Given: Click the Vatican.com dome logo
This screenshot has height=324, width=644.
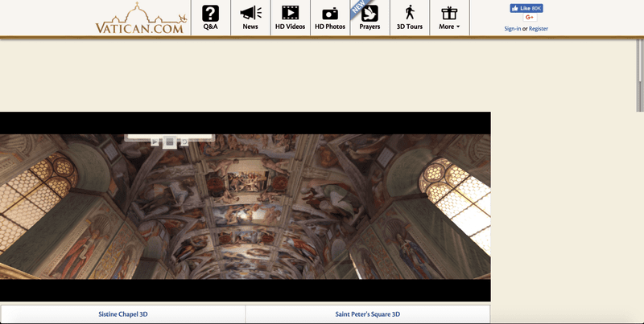Looking at the screenshot, I should 141,18.
